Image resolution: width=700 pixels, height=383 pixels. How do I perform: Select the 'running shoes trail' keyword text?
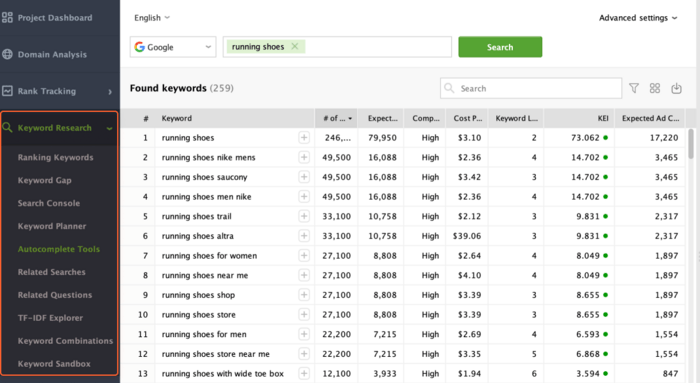[x=196, y=216]
